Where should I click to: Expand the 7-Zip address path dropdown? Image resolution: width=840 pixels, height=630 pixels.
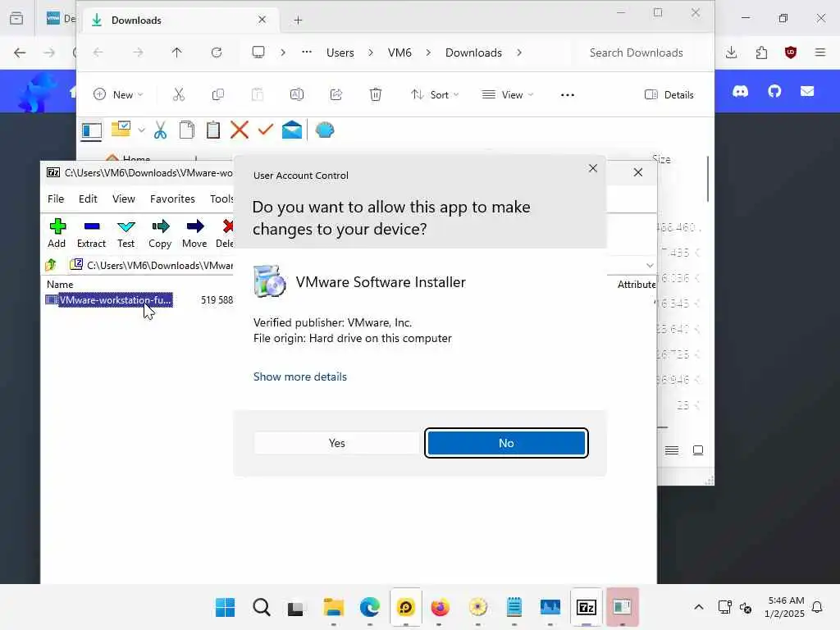pyautogui.click(x=650, y=265)
